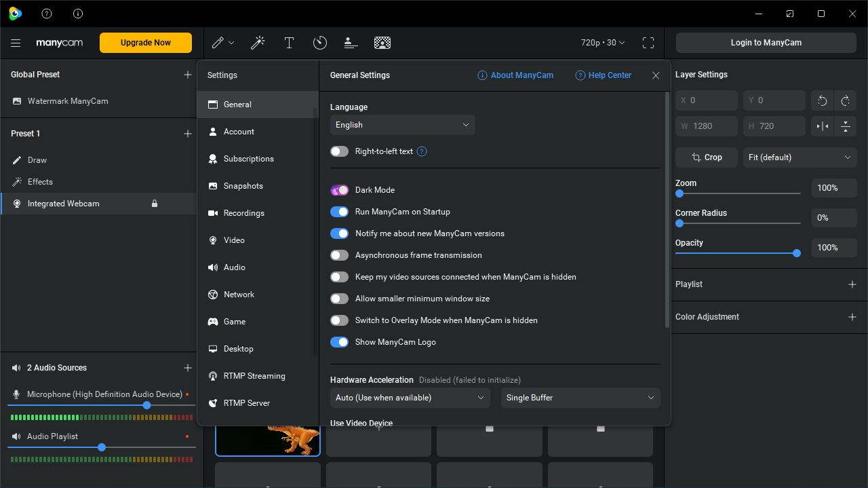The image size is (868, 488).
Task: Click the Right-to-left text help icon
Action: tap(422, 151)
